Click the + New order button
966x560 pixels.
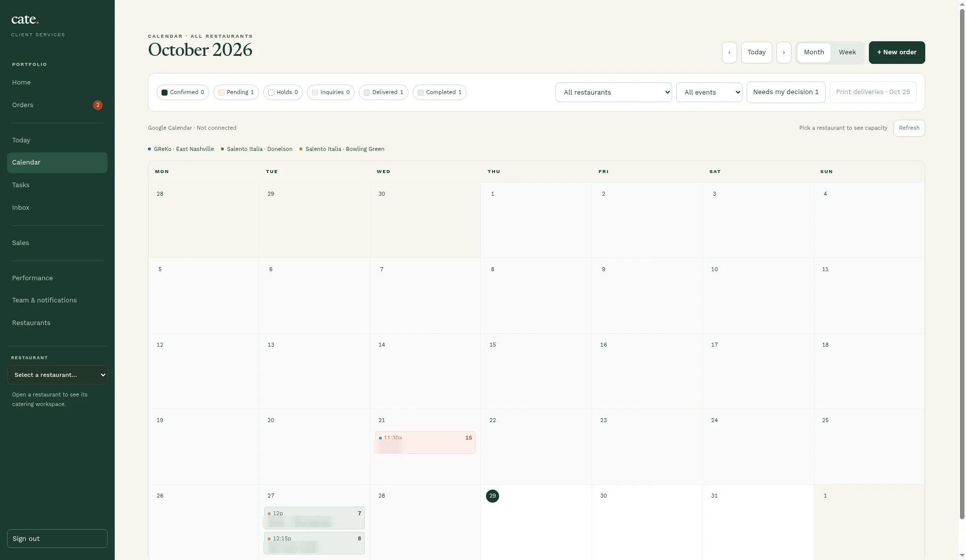pyautogui.click(x=897, y=52)
